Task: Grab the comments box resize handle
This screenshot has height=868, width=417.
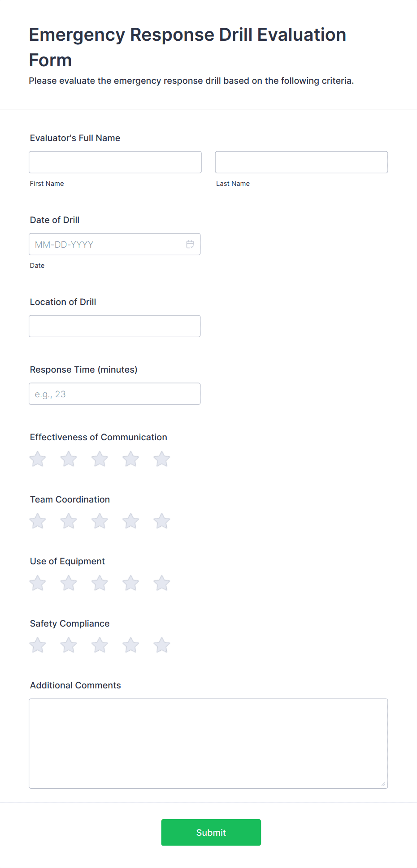Action: click(x=383, y=784)
